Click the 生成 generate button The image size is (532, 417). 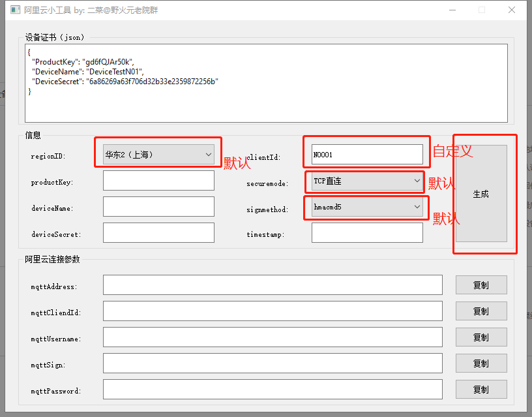[x=481, y=194]
